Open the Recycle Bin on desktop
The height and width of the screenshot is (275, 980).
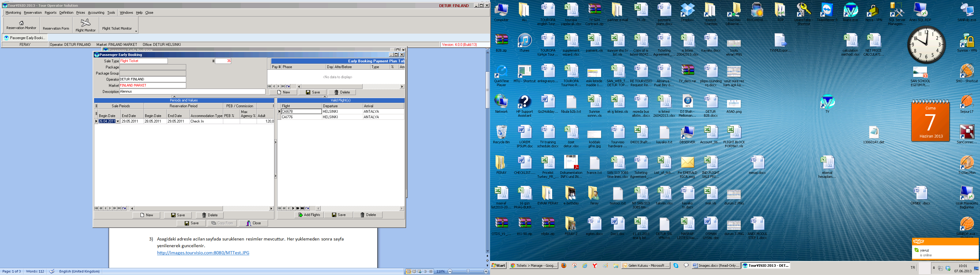pyautogui.click(x=501, y=134)
